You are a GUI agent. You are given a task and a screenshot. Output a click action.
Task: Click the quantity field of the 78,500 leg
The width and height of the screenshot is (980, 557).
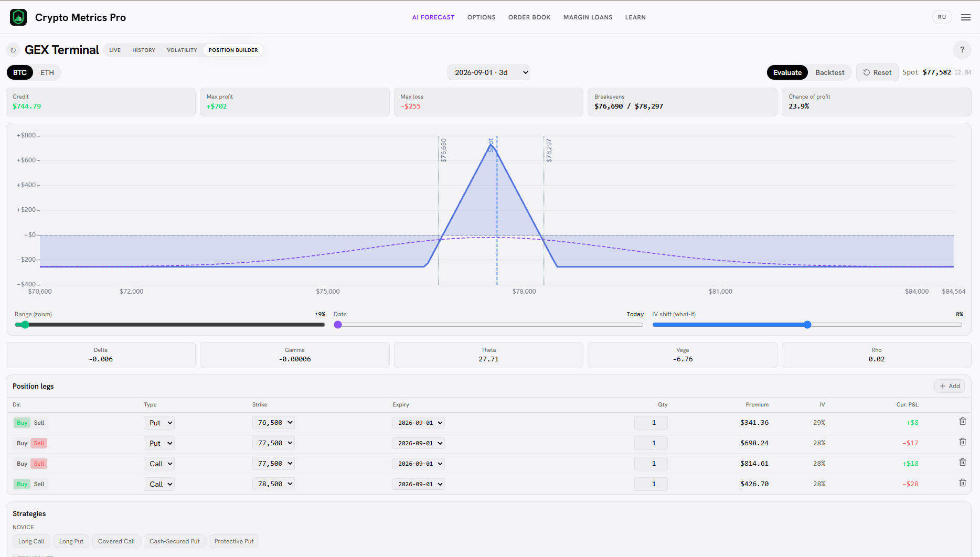tap(651, 484)
